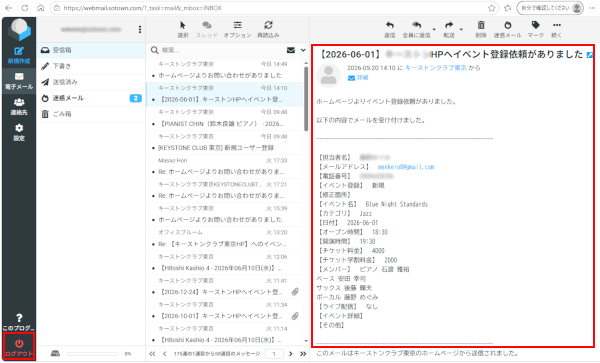The image size is (600, 363).
Task: Click the sender avatar image
Action: [x=328, y=75]
